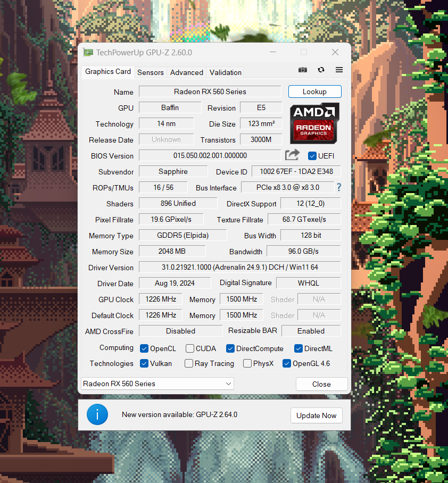Screen dimensions: 448x483
Task: Click the Default Clock row Memory 1500 MHz
Action: click(x=241, y=315)
